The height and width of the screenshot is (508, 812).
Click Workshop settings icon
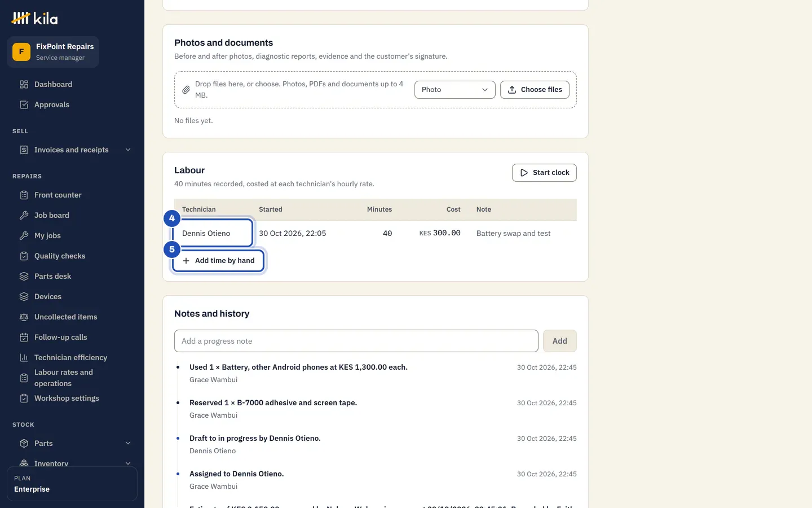pos(24,398)
